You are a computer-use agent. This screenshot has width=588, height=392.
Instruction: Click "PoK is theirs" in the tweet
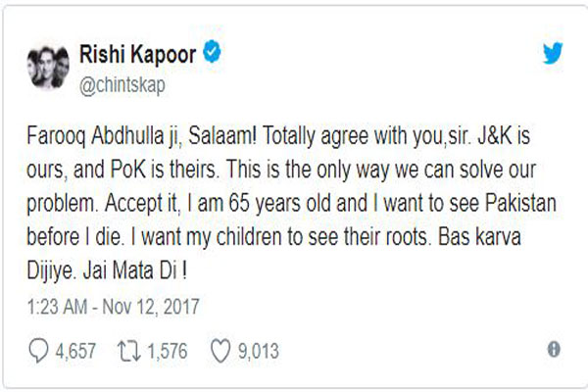coord(164,170)
